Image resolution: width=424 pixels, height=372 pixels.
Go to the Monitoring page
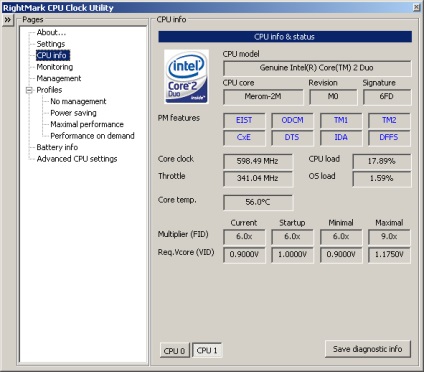[x=55, y=67]
